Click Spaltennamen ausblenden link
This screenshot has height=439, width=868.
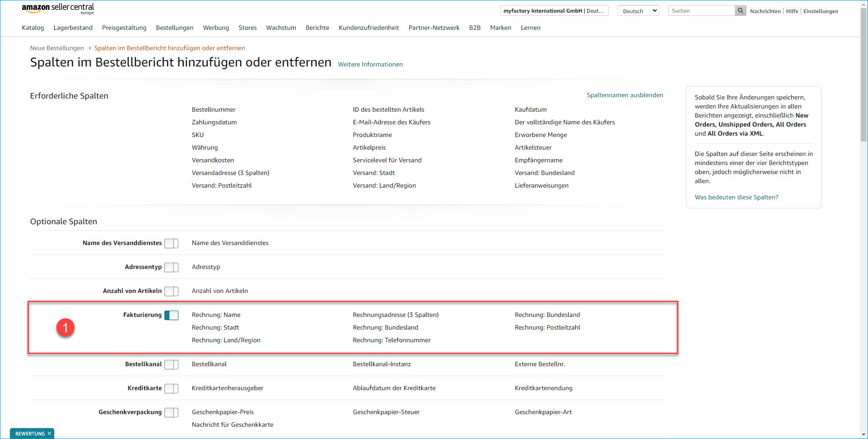(x=625, y=95)
